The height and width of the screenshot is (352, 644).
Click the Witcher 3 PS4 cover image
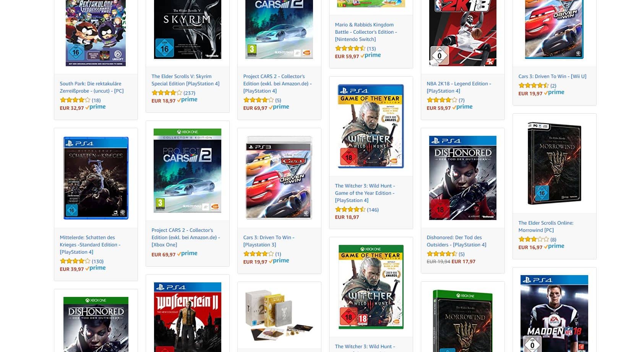click(371, 126)
